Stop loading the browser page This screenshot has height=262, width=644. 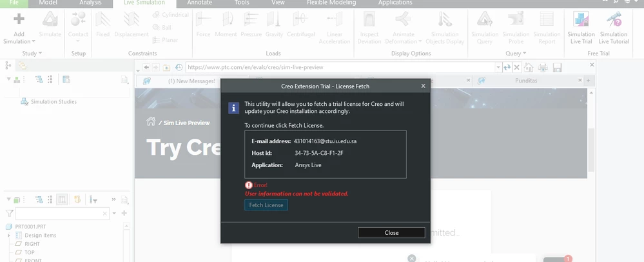(x=517, y=68)
